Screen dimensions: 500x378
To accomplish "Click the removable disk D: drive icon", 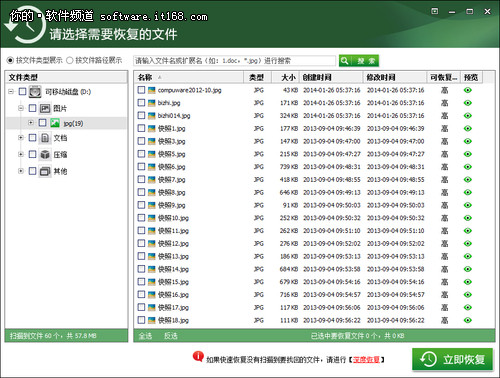I will pyautogui.click(x=35, y=91).
